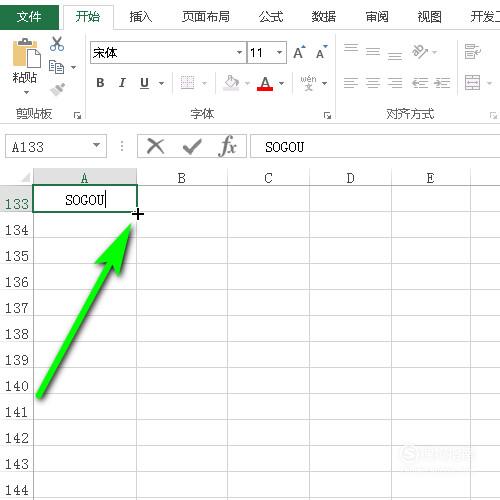Click in the formula bar text SOGOU
This screenshot has width=500, height=500.
284,147
